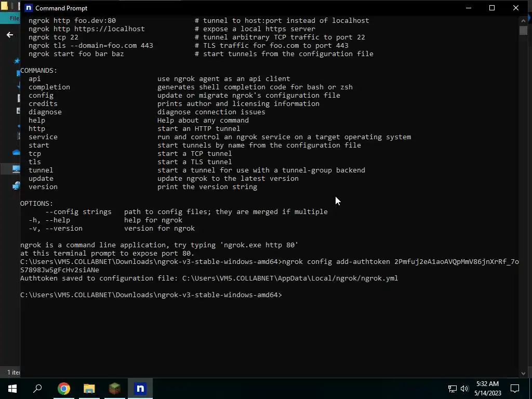Image resolution: width=532 pixels, height=399 pixels.
Task: Maximize the Command Prompt window
Action: [492, 8]
